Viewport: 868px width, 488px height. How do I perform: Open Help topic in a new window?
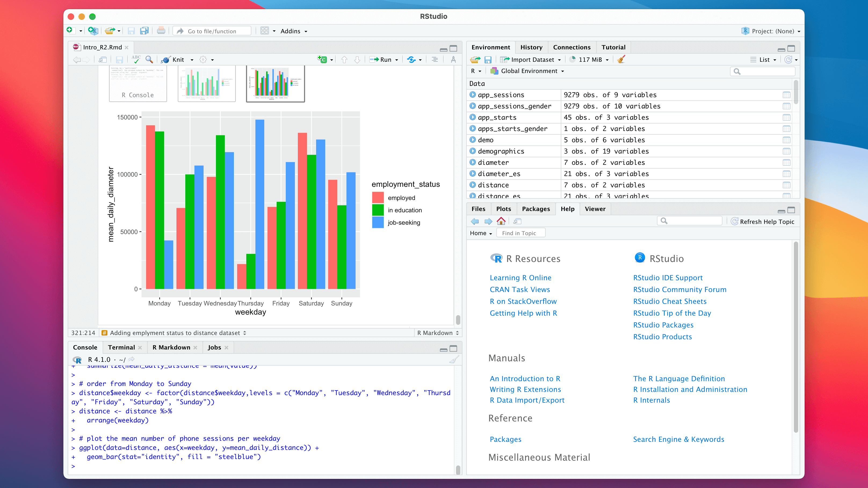pyautogui.click(x=517, y=221)
